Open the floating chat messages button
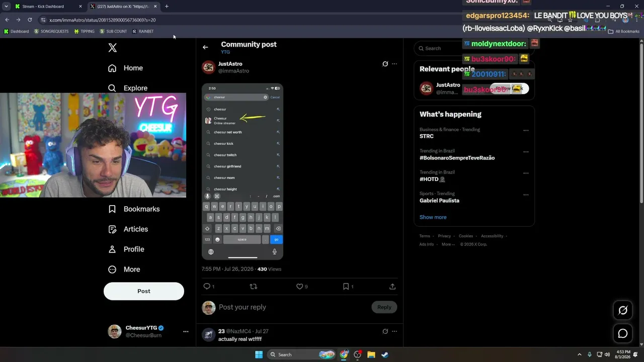 (623, 333)
